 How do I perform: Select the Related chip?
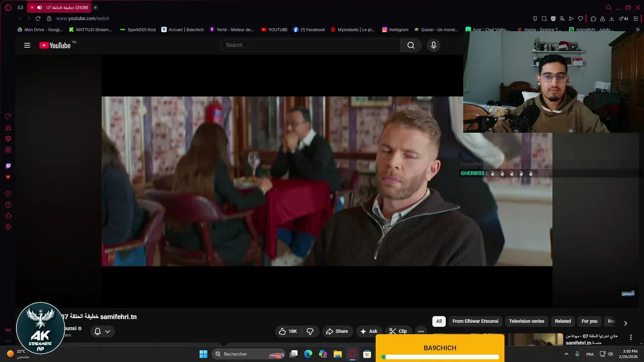pyautogui.click(x=563, y=321)
